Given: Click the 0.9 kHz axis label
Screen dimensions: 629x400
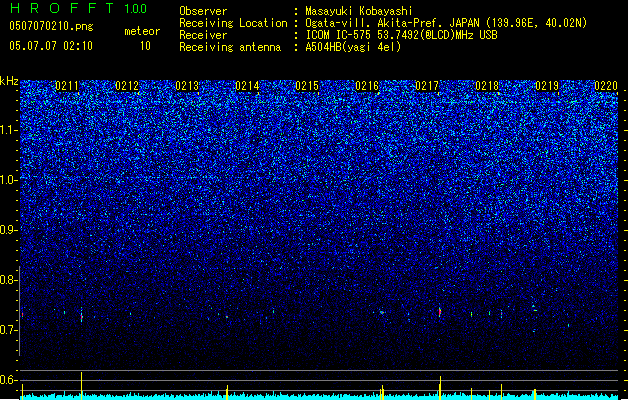Looking at the screenshot, I should click(9, 230).
